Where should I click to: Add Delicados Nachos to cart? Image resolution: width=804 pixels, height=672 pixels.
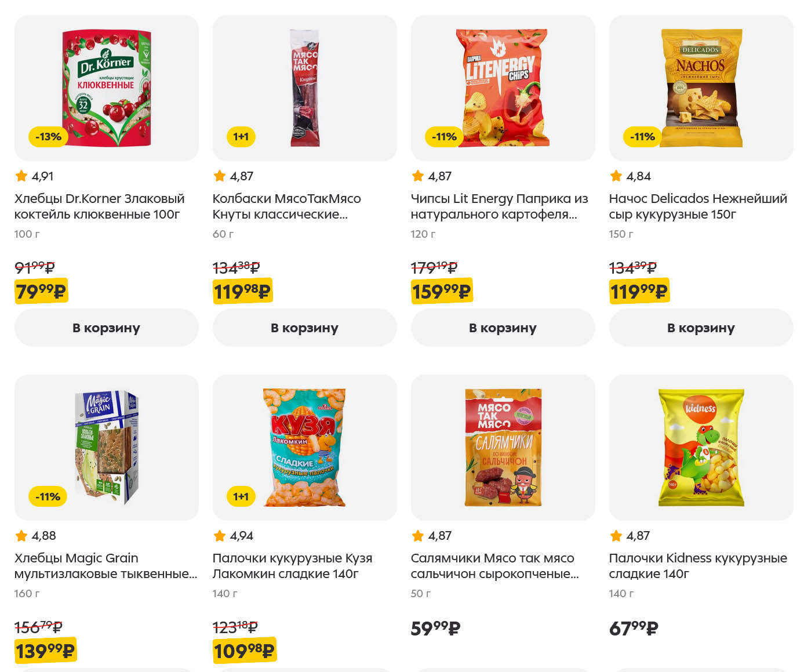coord(701,328)
